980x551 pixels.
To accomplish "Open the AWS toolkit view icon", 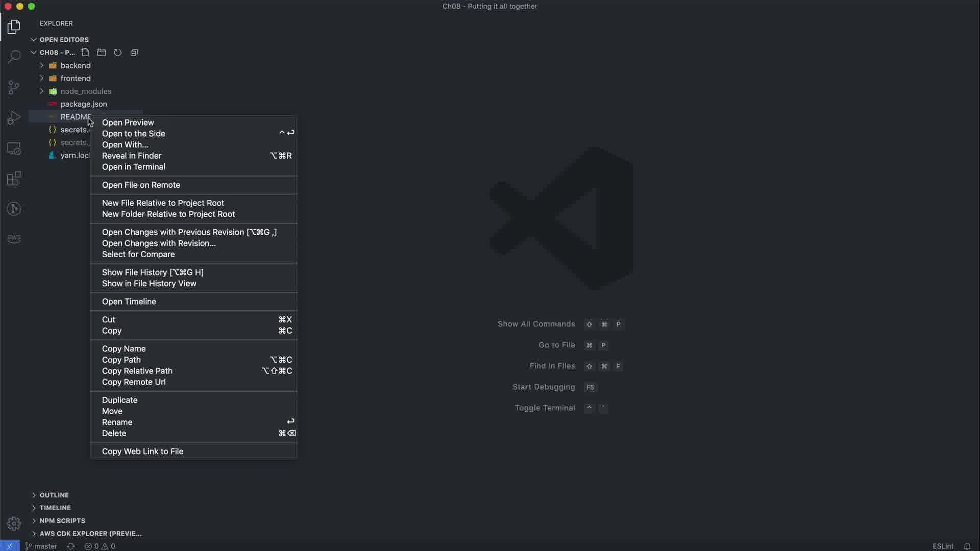I will (14, 238).
